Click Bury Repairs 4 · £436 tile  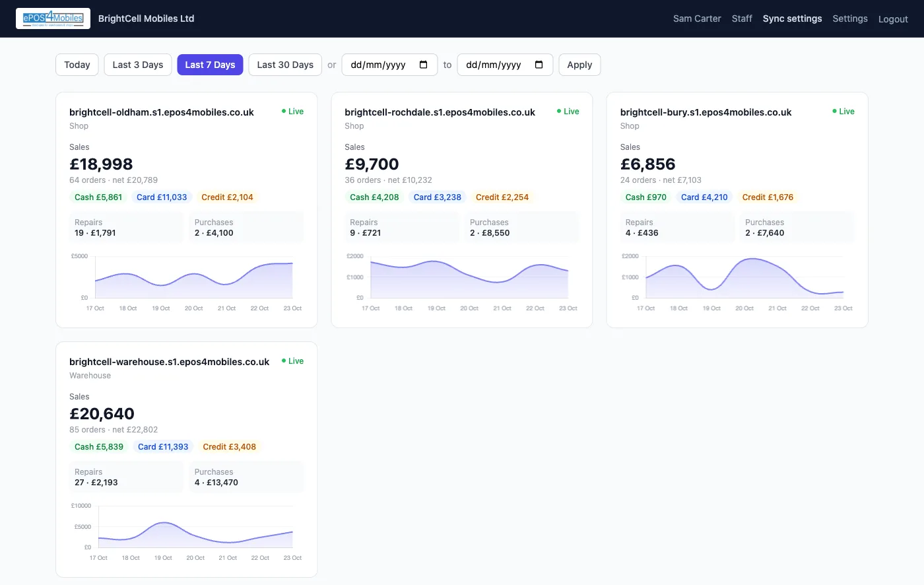(677, 227)
